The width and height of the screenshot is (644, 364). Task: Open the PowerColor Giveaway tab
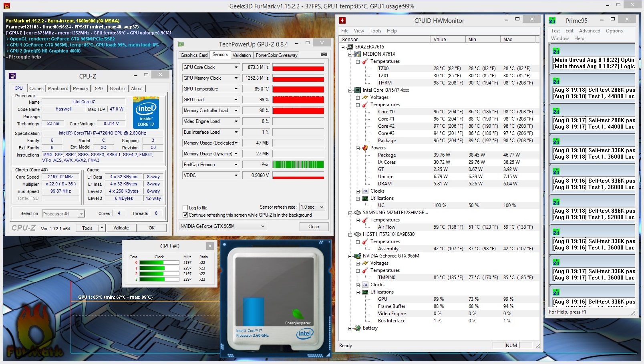277,55
